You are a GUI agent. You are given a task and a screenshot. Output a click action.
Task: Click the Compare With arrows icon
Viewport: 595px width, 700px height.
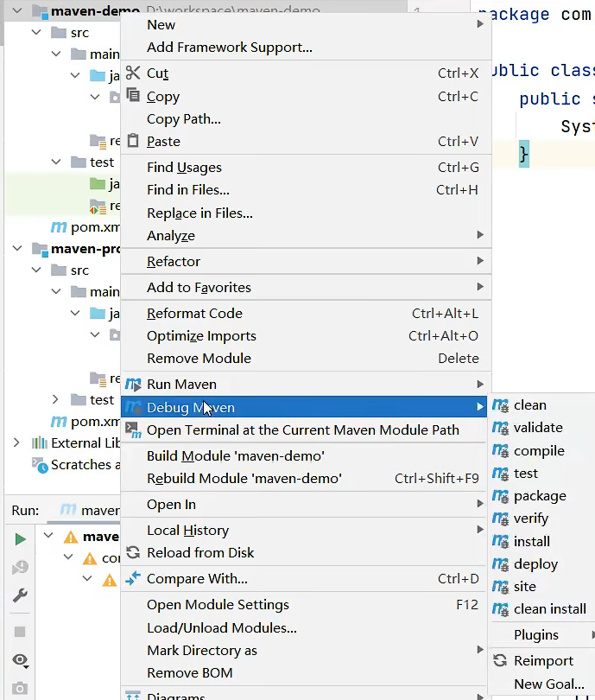[133, 579]
